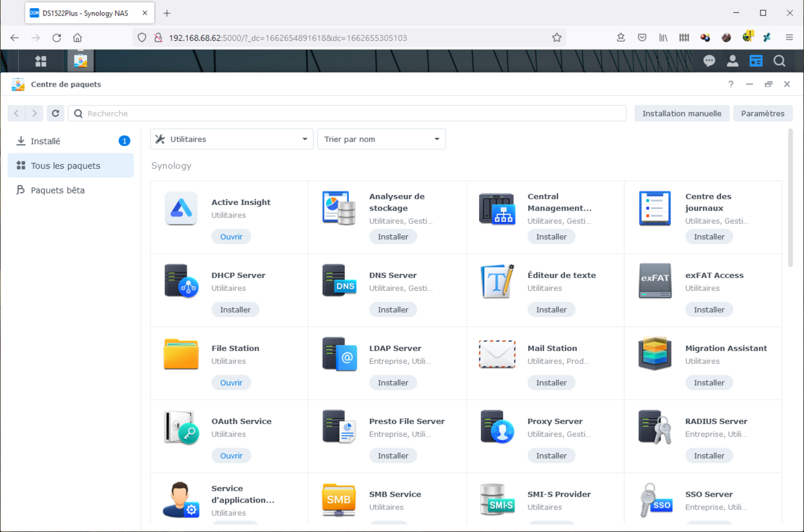The height and width of the screenshot is (532, 804).
Task: Open the SMB Service folder icon
Action: pyautogui.click(x=339, y=500)
